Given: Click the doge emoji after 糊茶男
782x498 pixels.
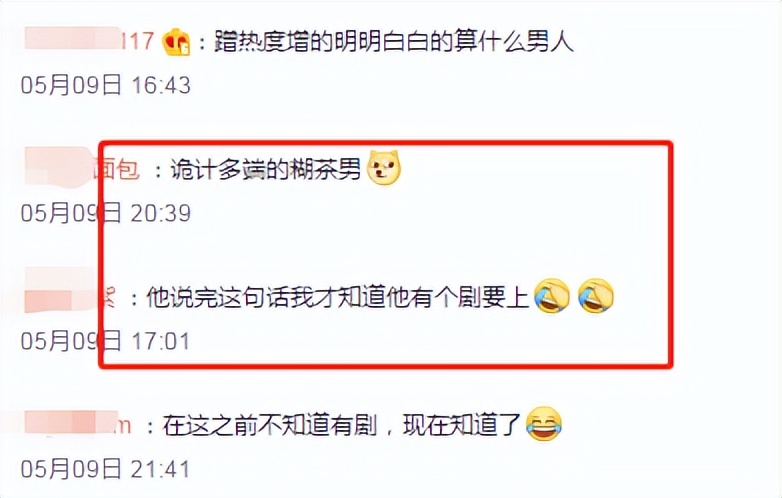Looking at the screenshot, I should pyautogui.click(x=384, y=168).
